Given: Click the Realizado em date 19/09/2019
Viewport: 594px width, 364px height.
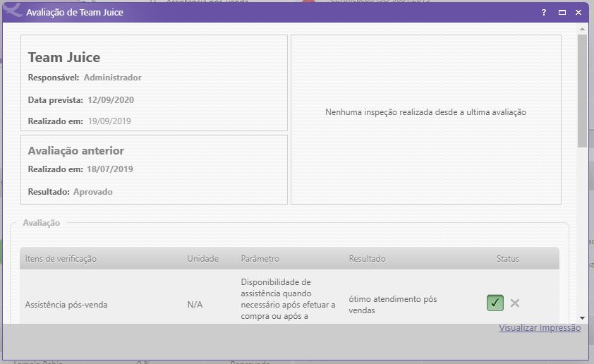Looking at the screenshot, I should 109,121.
